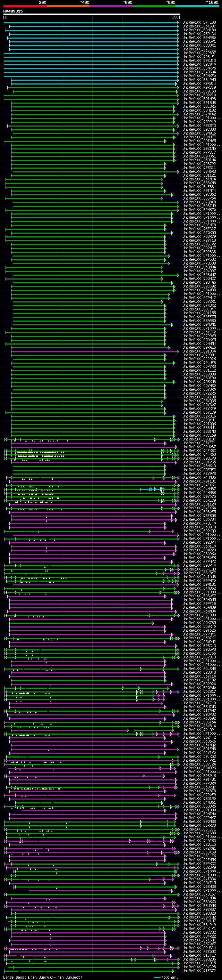Open hit UniRef100_O49604
This screenshot has width=222, height=980.
(199, 72)
